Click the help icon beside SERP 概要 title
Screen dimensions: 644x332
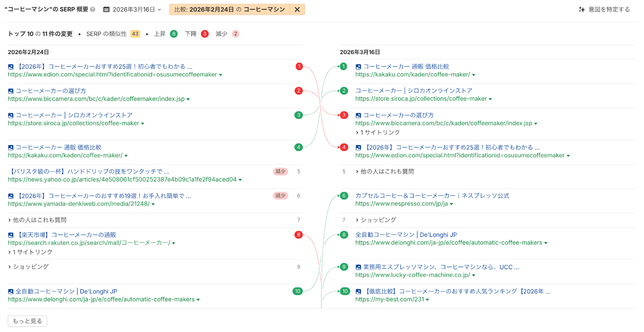93,9
